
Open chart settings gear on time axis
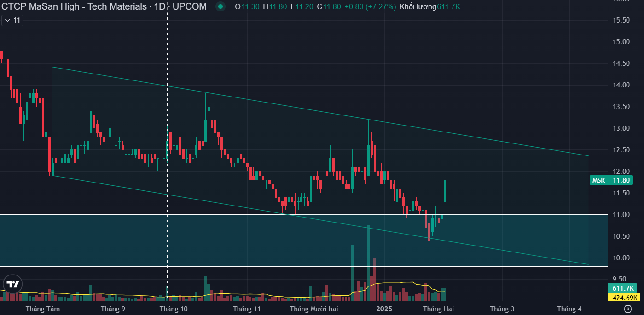tap(627, 309)
